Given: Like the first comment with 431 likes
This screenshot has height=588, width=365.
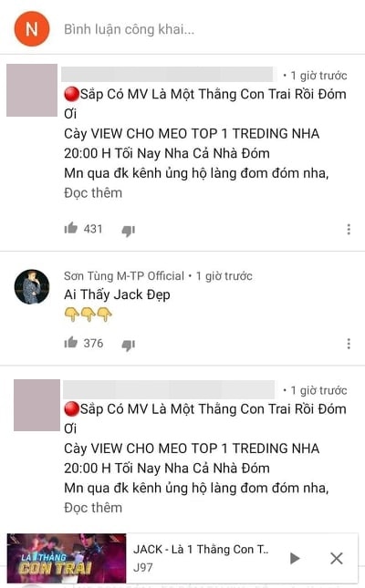Looking at the screenshot, I should click(x=70, y=228).
